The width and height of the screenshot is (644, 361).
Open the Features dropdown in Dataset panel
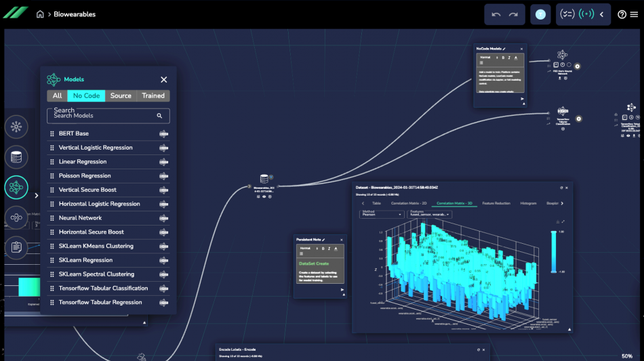click(430, 214)
